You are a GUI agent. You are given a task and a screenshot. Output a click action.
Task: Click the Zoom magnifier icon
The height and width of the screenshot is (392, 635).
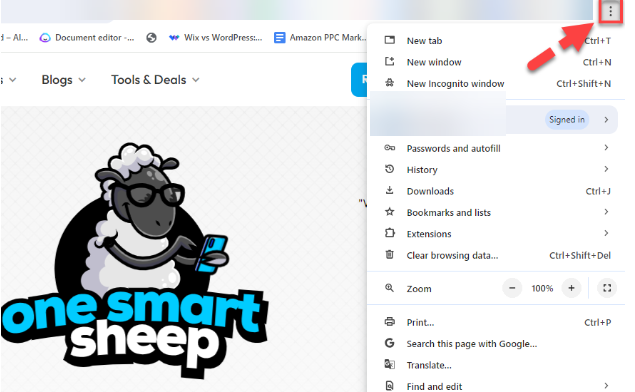pyautogui.click(x=390, y=288)
